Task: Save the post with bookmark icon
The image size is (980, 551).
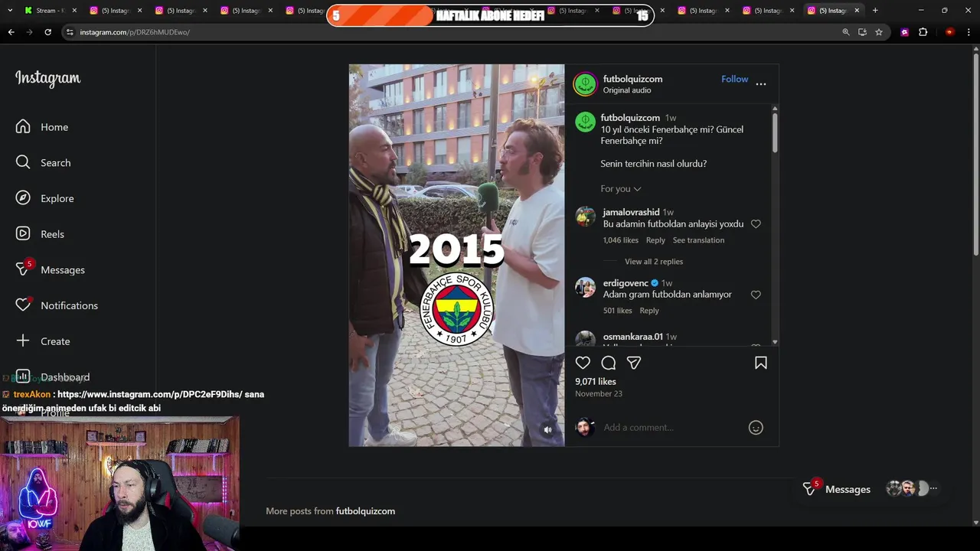Action: (761, 363)
